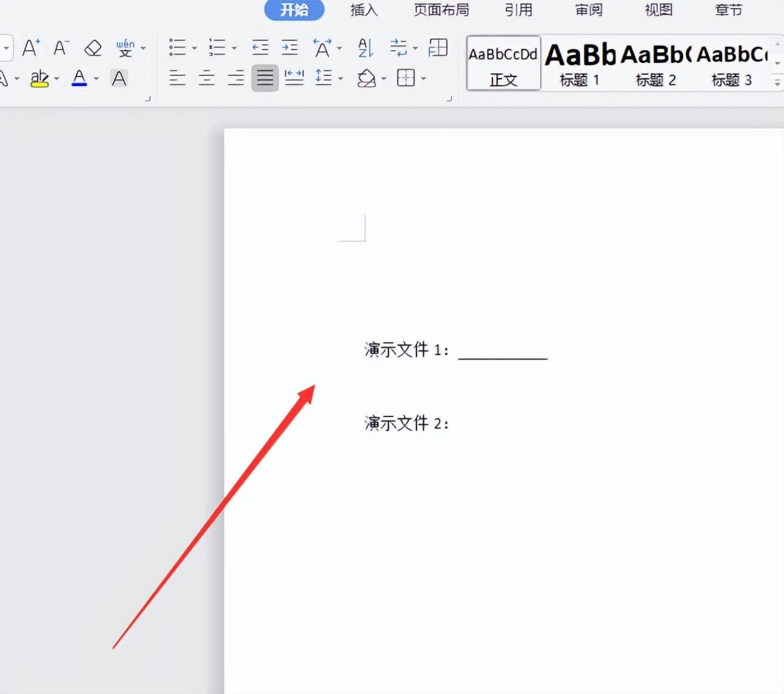Apply the 标题 3 style

pyautogui.click(x=732, y=63)
